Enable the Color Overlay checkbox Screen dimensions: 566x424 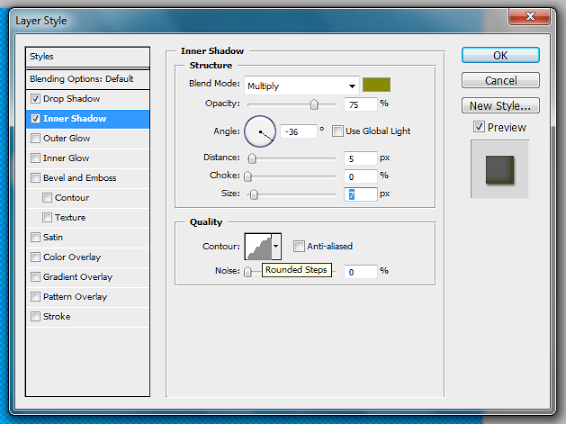35,257
